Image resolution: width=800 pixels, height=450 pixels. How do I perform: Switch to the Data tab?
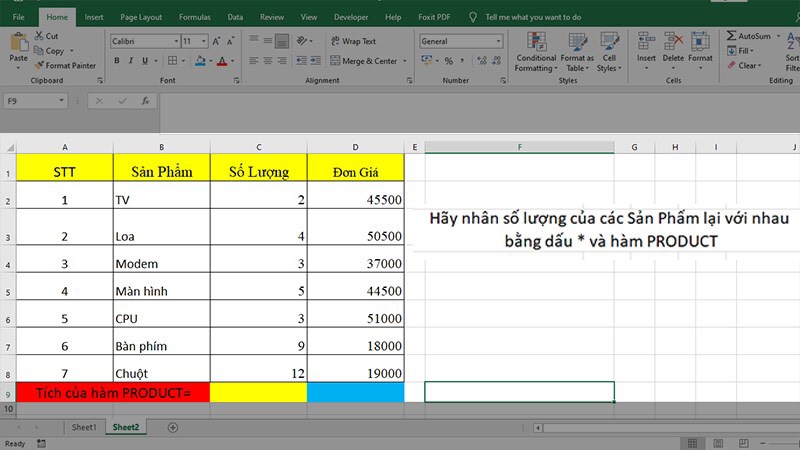[235, 17]
